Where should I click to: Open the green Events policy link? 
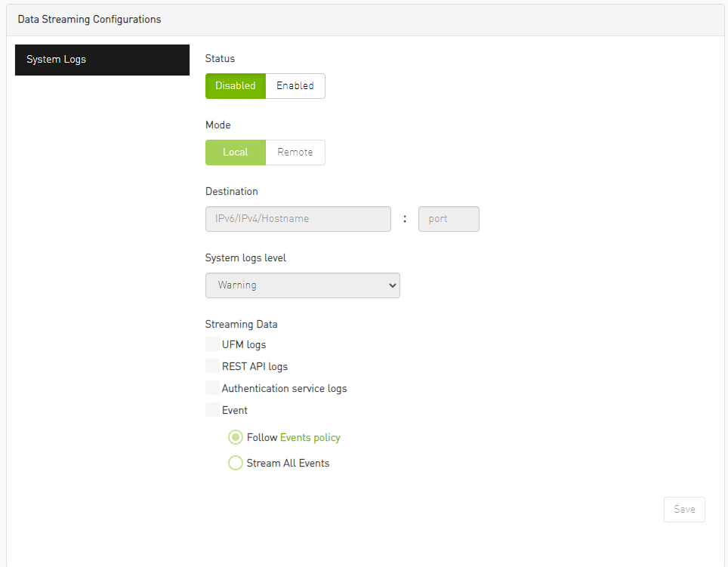pos(310,437)
